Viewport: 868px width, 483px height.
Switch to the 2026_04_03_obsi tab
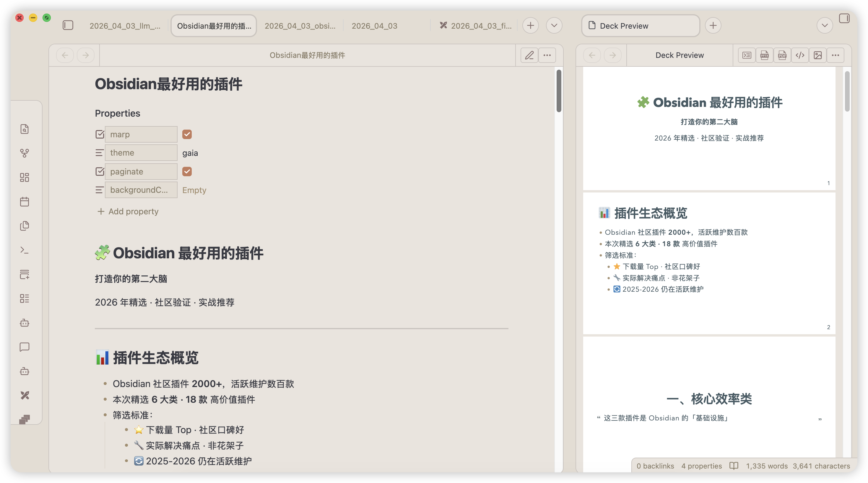[300, 26]
